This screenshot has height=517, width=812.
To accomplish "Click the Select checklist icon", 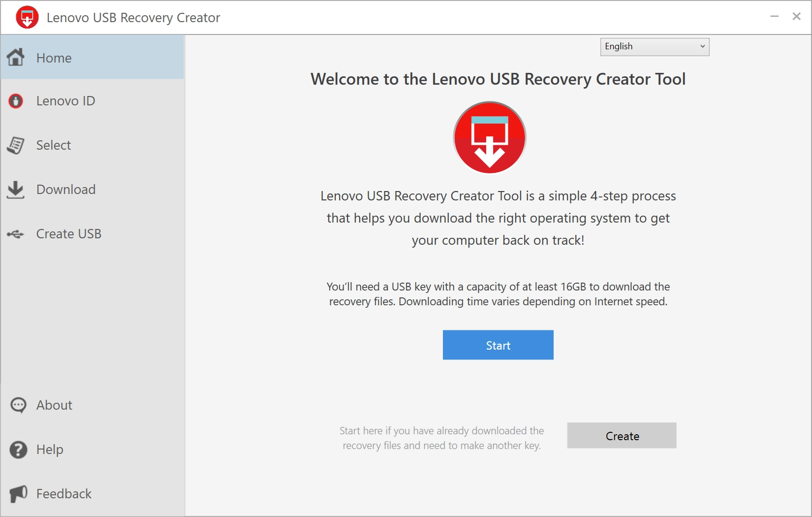I will [x=16, y=145].
